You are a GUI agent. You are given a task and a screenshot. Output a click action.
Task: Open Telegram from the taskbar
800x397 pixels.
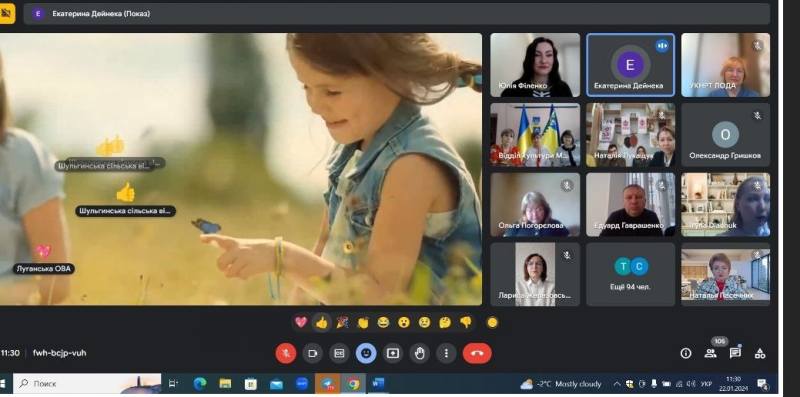click(327, 384)
